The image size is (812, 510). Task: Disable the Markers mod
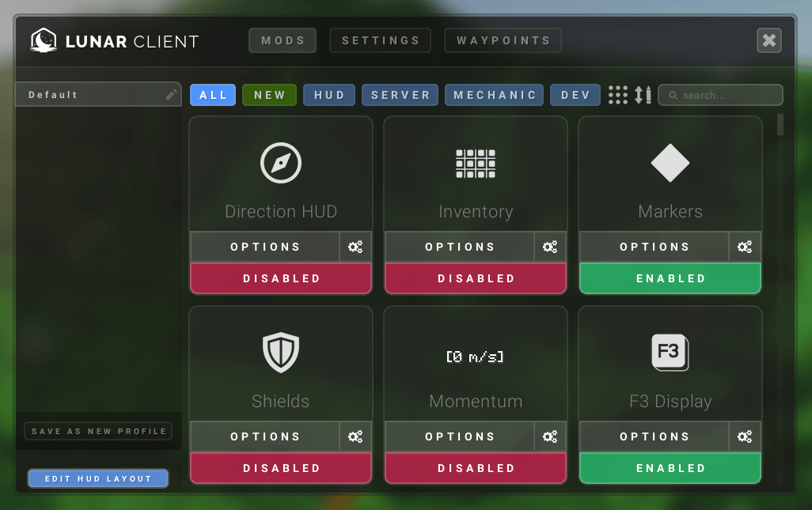pyautogui.click(x=670, y=278)
